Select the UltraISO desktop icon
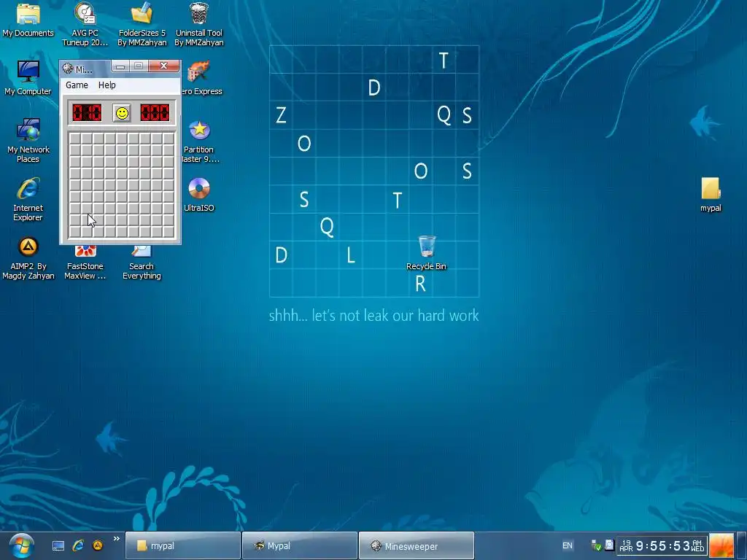This screenshot has height=560, width=747. [x=199, y=195]
